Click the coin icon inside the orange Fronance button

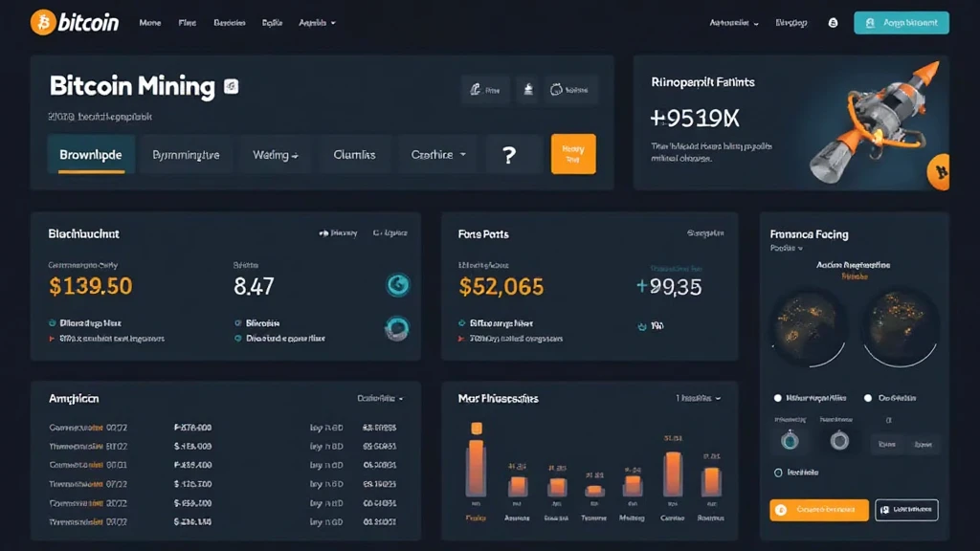tap(781, 510)
